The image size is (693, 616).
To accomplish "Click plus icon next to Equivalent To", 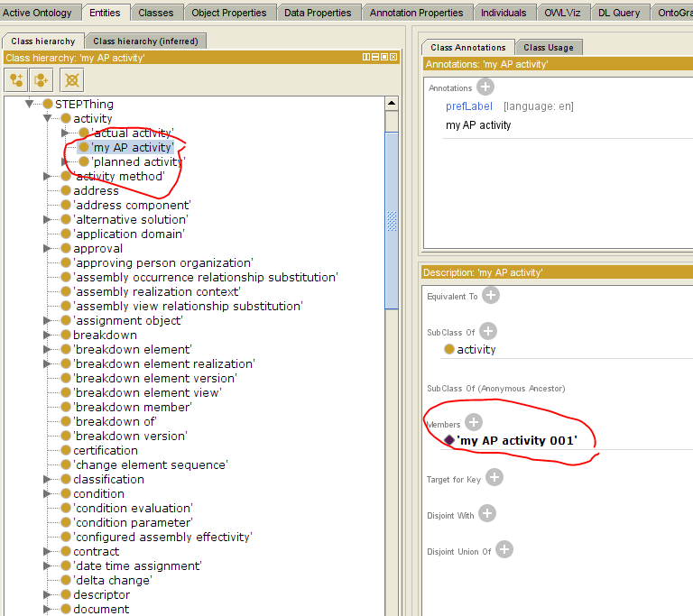I will pyautogui.click(x=491, y=295).
